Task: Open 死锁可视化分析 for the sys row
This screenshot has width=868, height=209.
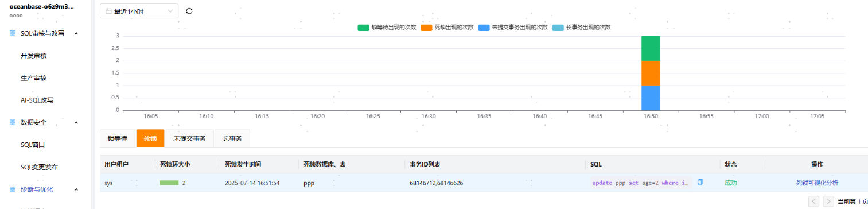Action: point(817,183)
